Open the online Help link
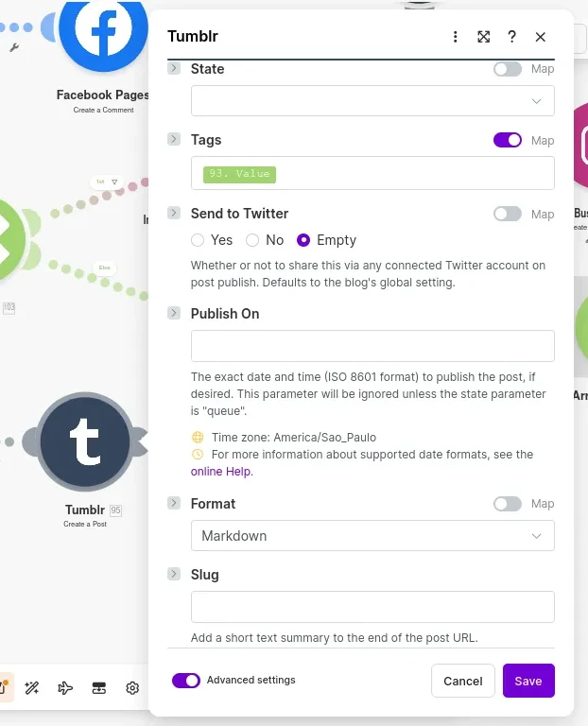588x726 pixels. tap(221, 471)
